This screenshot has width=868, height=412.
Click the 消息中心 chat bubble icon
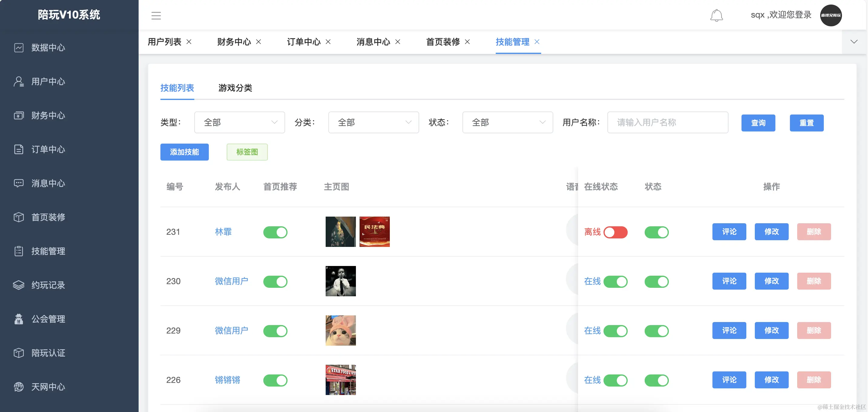pos(19,183)
